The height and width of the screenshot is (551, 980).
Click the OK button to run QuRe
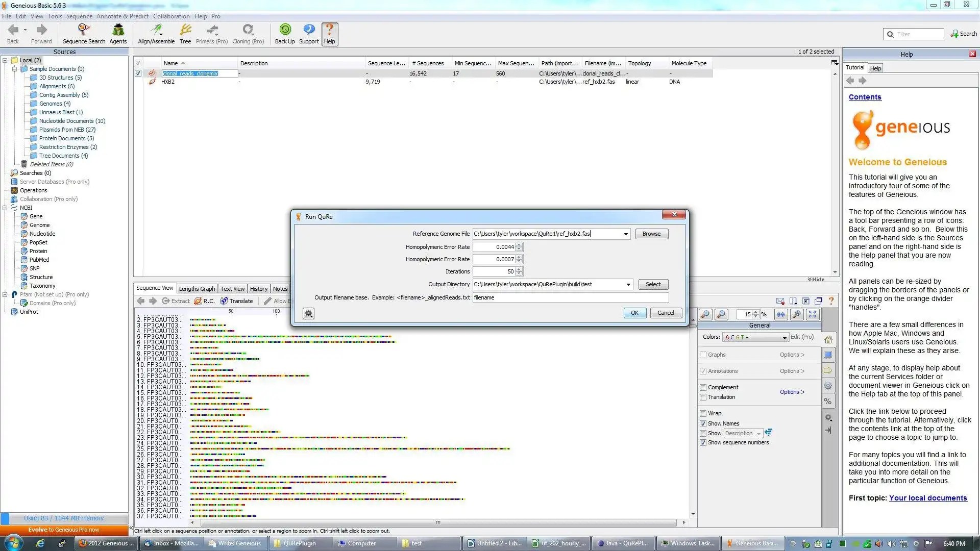tap(633, 312)
